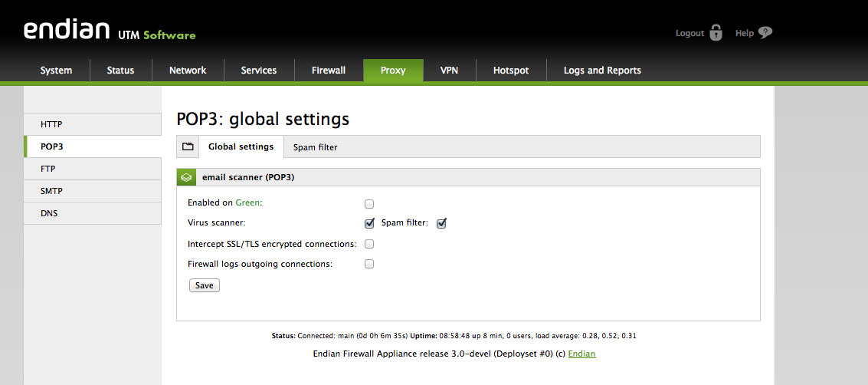Enable Intercept SSL/TLS encrypted connections
Viewport: 868px width, 385px height.
[x=369, y=244]
